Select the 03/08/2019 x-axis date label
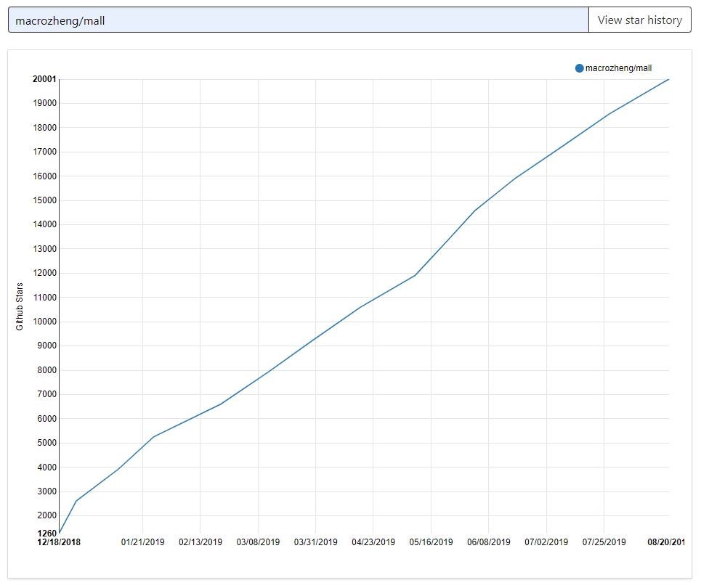Image resolution: width=701 pixels, height=588 pixels. pyautogui.click(x=258, y=542)
